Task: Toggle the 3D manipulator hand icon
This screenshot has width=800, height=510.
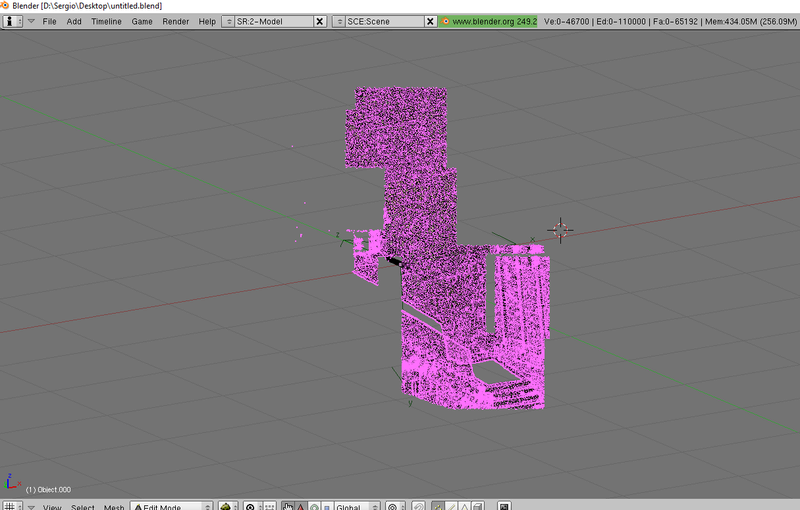Action: (288, 506)
